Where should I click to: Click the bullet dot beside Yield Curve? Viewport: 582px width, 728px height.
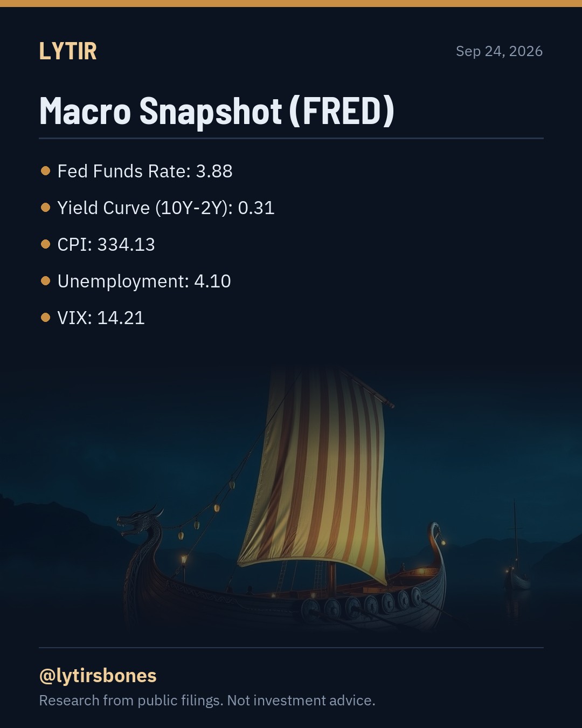[45, 208]
